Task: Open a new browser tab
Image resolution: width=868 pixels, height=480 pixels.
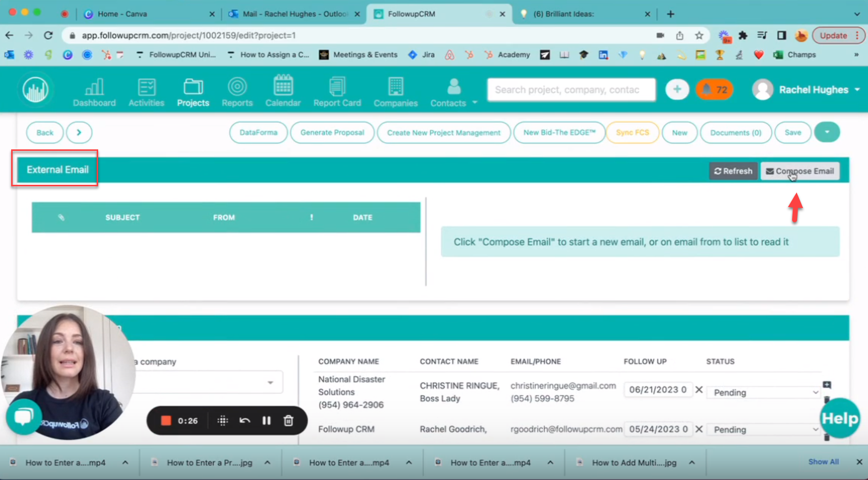Action: tap(671, 14)
